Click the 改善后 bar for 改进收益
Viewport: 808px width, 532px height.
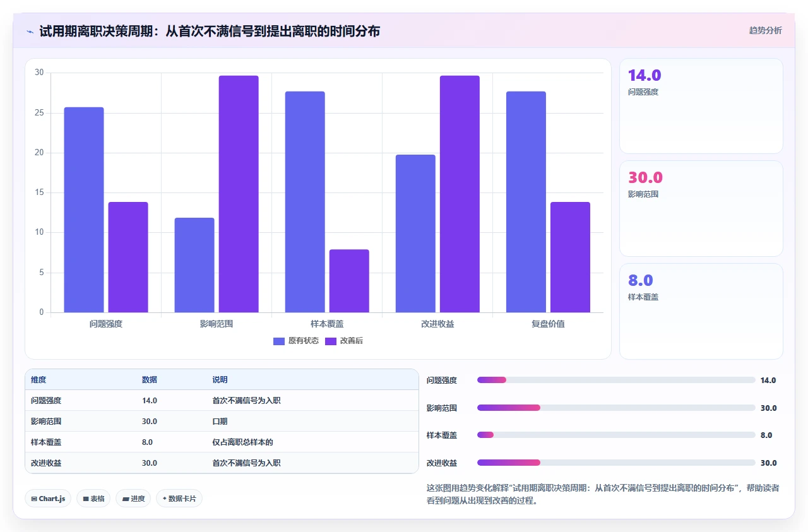click(x=460, y=194)
